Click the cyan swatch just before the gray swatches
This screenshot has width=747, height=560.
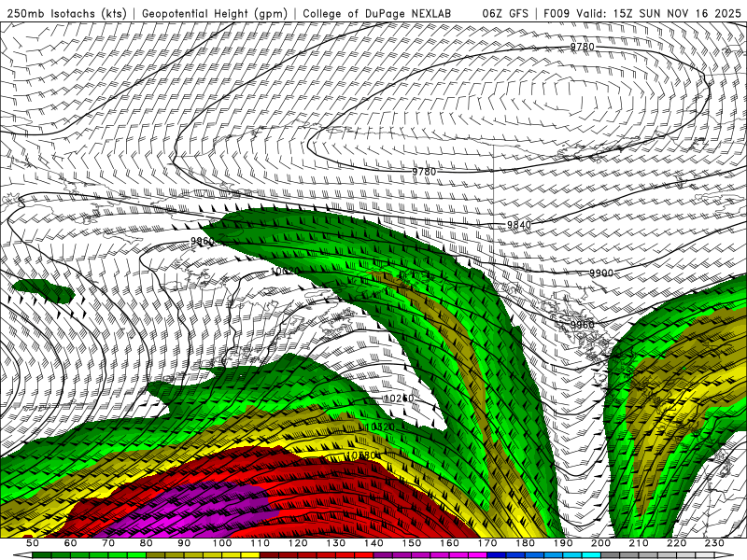click(x=591, y=555)
